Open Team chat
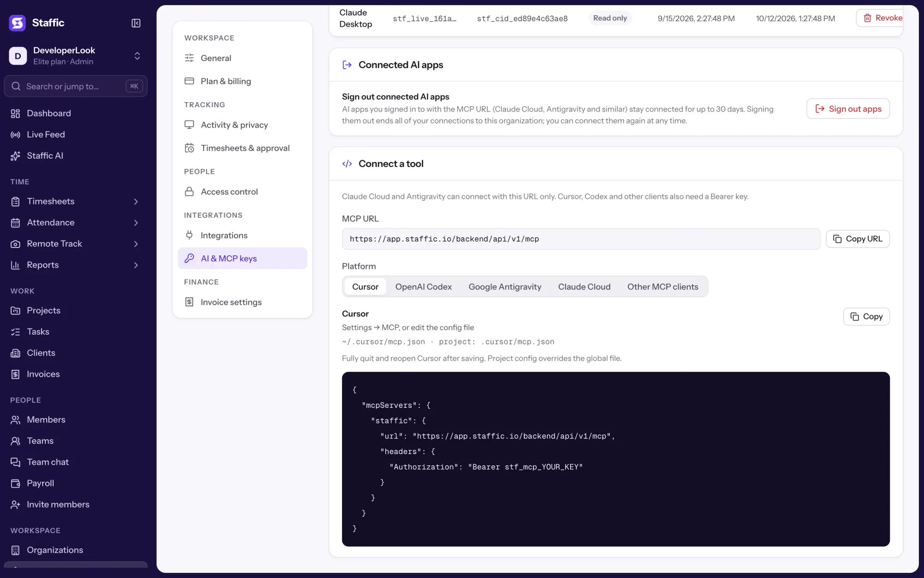The image size is (924, 578). click(75, 462)
